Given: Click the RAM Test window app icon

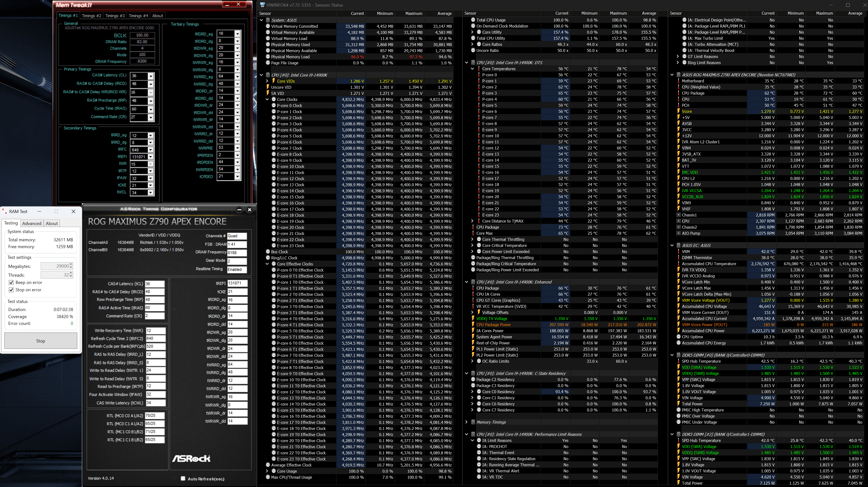Looking at the screenshot, I should pyautogui.click(x=5, y=211).
